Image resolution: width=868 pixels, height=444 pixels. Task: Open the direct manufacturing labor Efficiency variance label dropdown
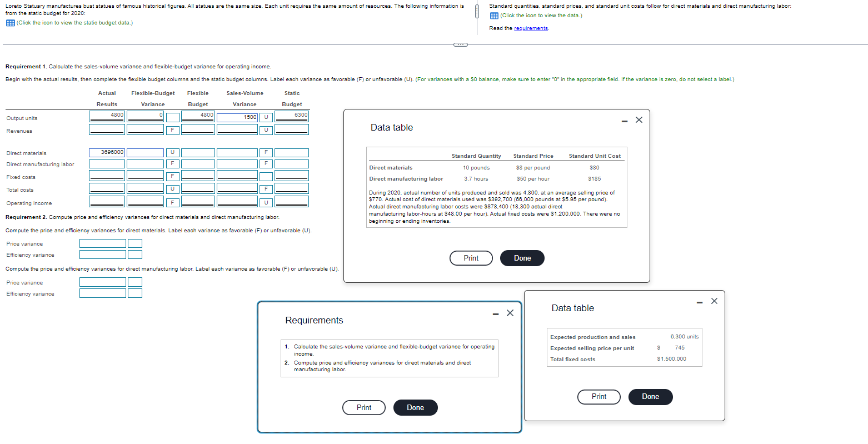[135, 293]
